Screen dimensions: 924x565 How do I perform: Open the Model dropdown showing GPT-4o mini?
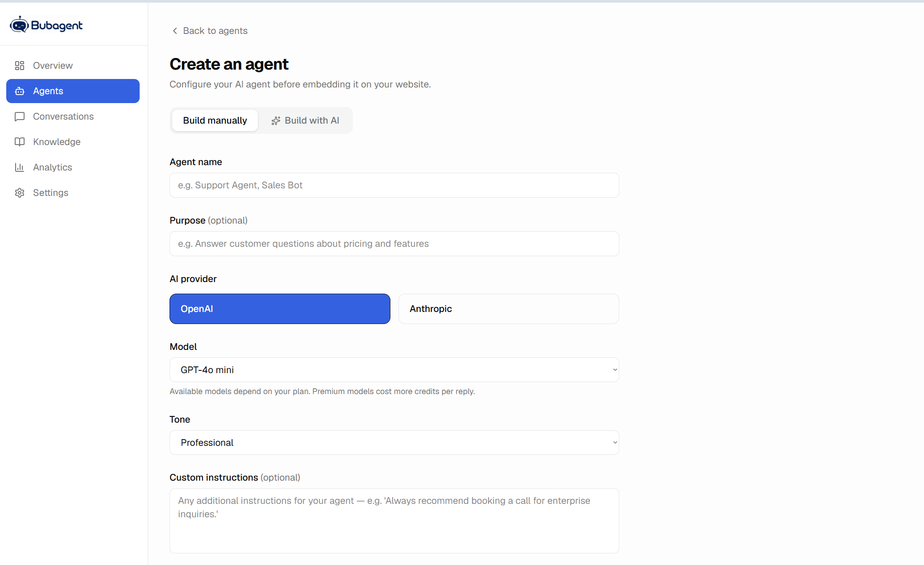(x=394, y=370)
